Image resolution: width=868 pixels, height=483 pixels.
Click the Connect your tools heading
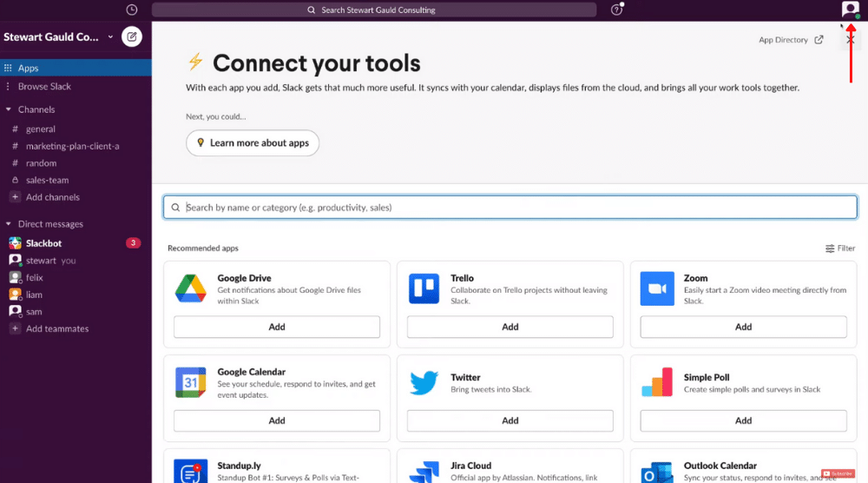point(317,63)
